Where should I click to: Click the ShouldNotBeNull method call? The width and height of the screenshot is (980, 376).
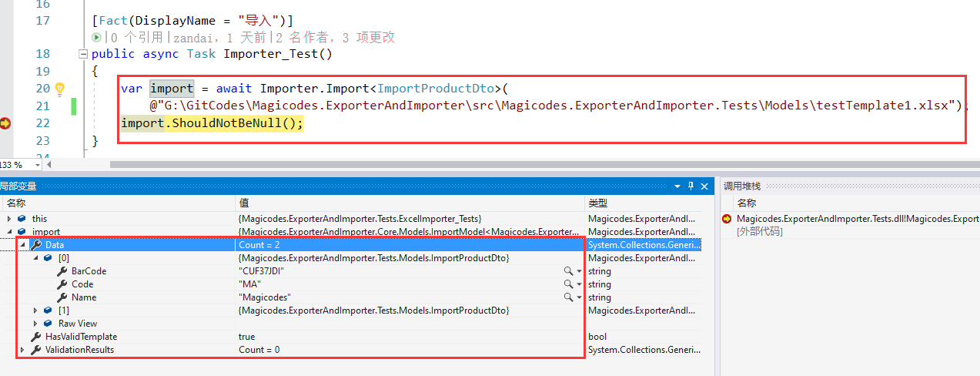pos(228,123)
